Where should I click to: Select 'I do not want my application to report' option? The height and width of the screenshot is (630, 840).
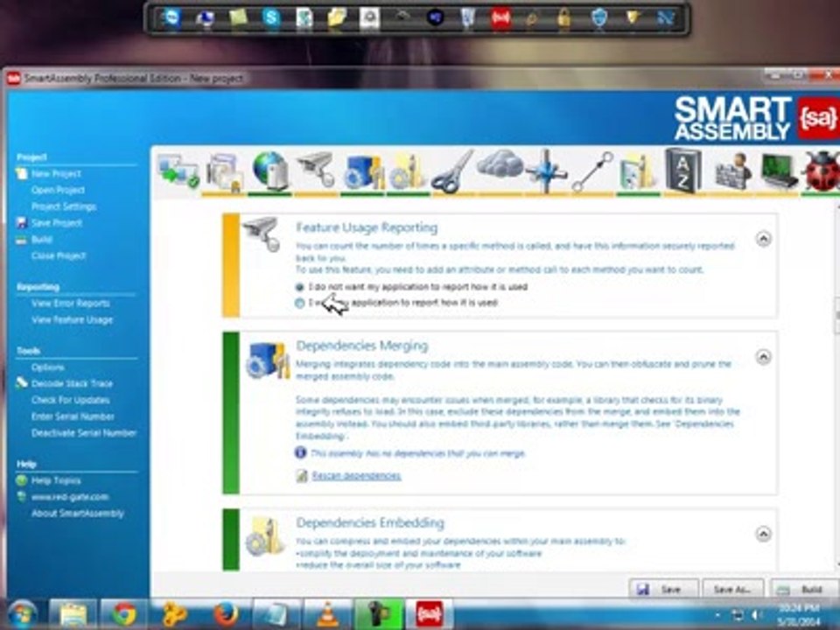(411, 287)
